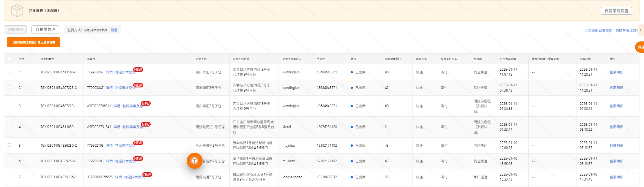Click the orange floating T toolbox icon

tap(194, 161)
